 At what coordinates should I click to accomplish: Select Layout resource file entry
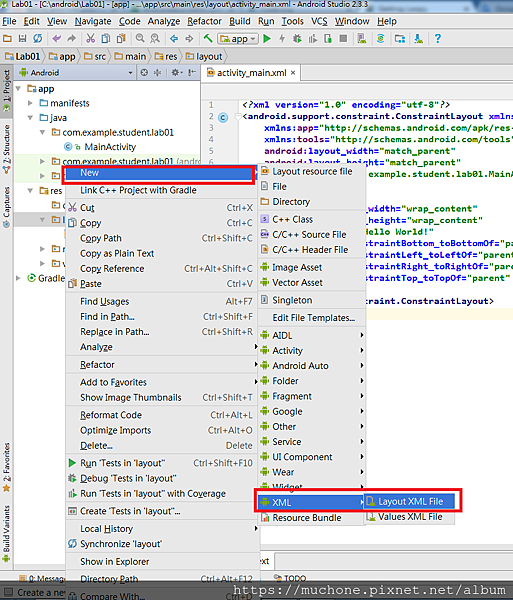pyautogui.click(x=312, y=171)
